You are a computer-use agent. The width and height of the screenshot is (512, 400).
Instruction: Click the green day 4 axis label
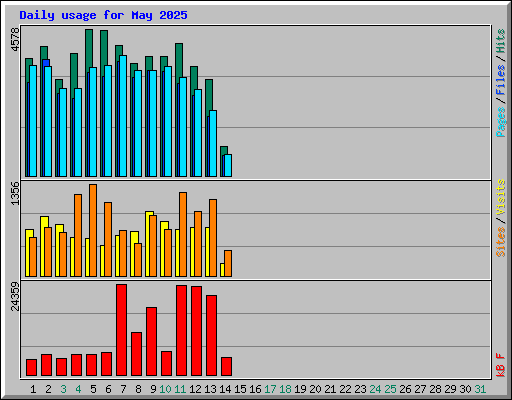pos(78,389)
